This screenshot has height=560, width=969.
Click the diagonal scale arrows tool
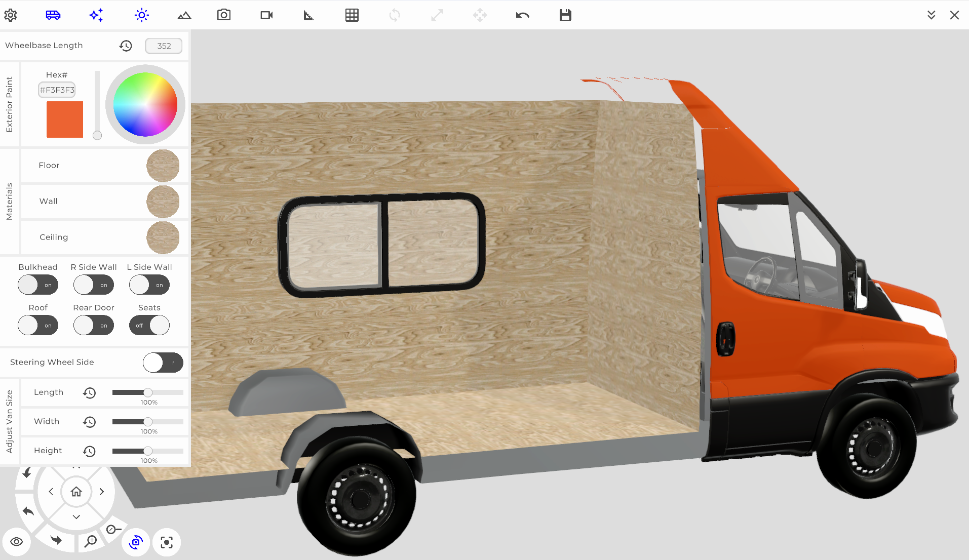437,15
